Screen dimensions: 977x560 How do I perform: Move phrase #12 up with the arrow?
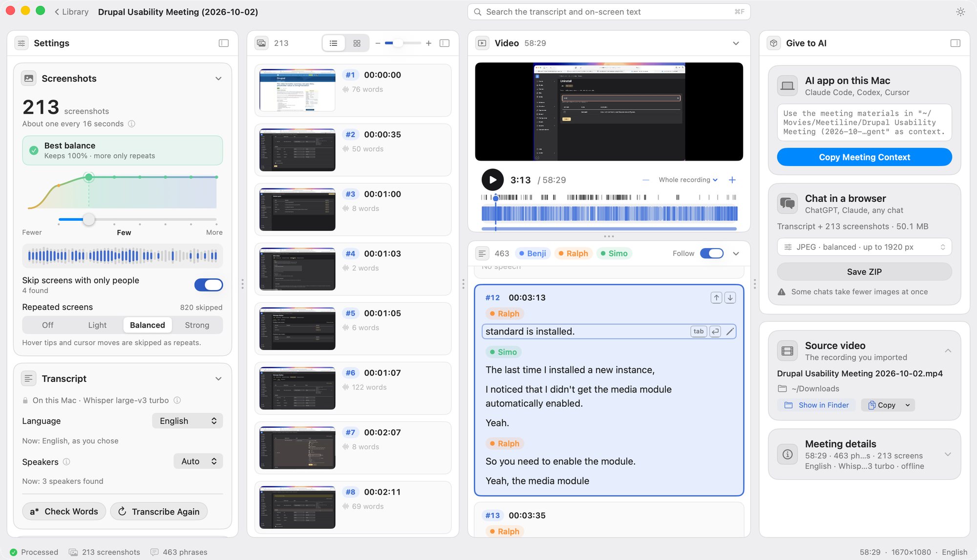716,297
